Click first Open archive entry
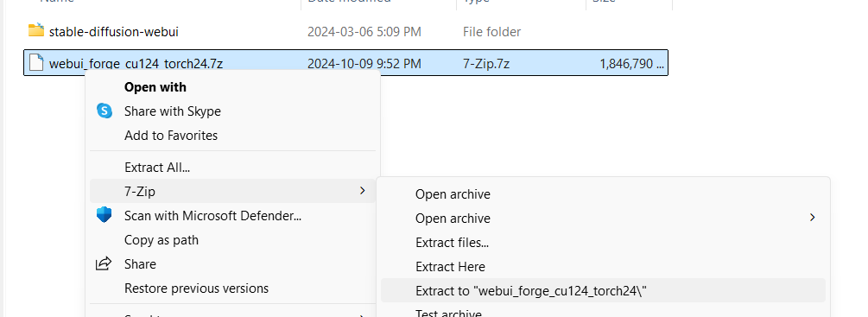 (x=453, y=194)
